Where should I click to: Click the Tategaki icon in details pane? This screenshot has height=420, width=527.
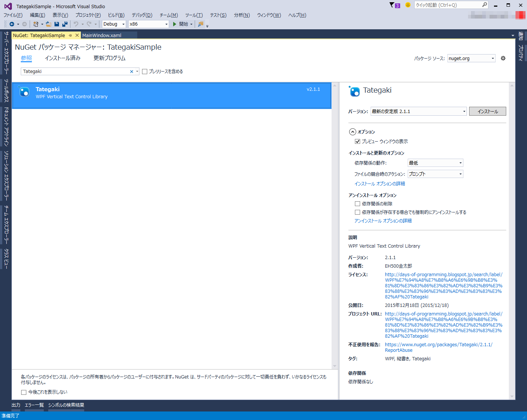355,91
